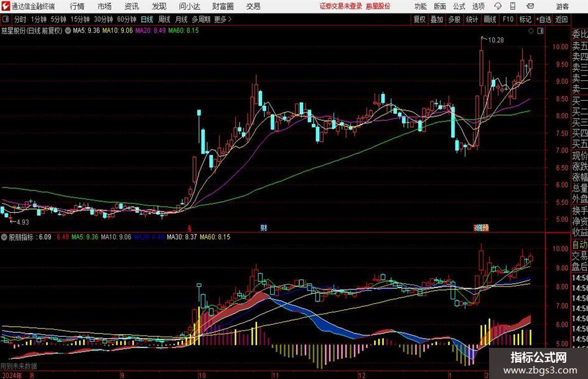
Task: Click the MA60: 8.15 main chart label
Action: click(x=184, y=30)
